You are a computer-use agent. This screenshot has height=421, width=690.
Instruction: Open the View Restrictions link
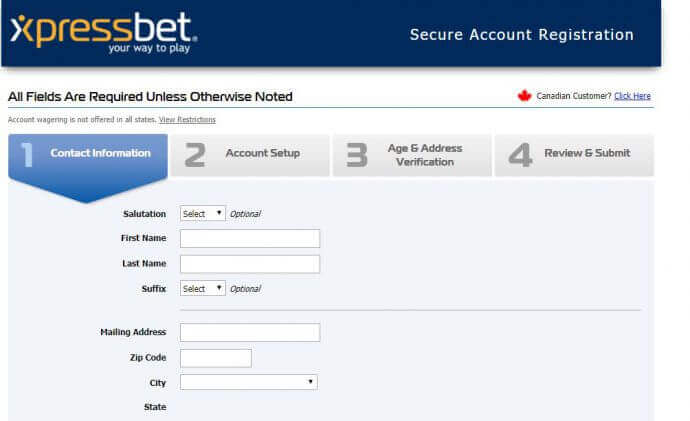pos(187,120)
